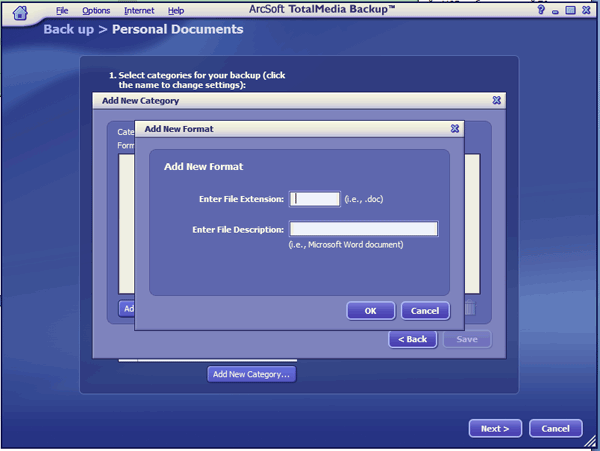Click Add New Category... button
The image size is (600, 451).
point(251,374)
